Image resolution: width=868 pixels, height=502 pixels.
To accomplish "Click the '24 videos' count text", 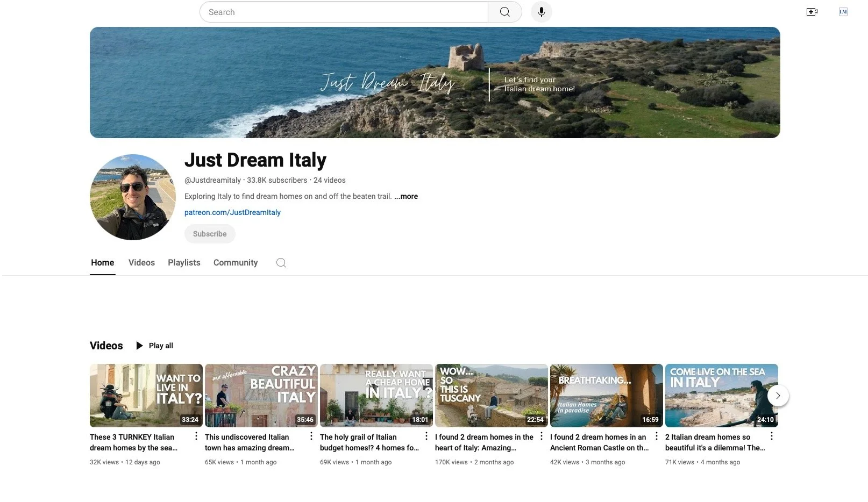I will (x=330, y=180).
